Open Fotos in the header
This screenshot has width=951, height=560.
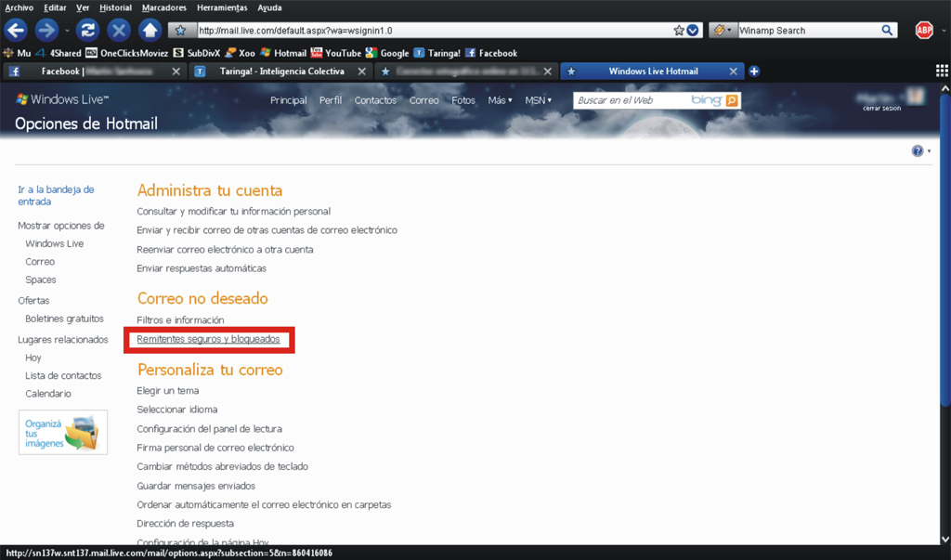point(463,100)
